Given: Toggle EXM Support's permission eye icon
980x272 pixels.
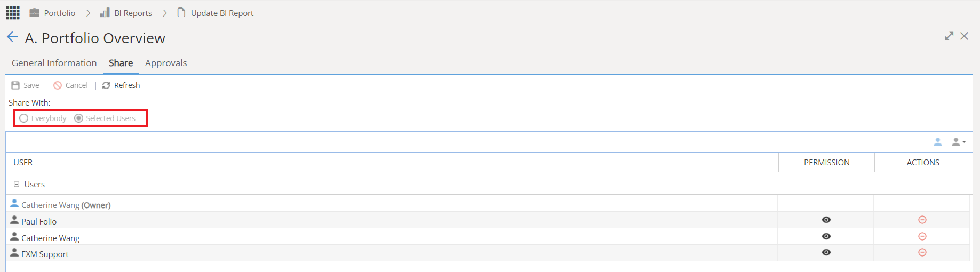Looking at the screenshot, I should tap(826, 252).
